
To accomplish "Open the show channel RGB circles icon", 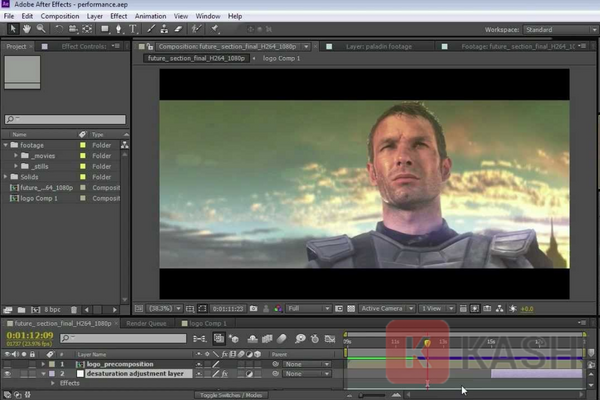I will click(x=278, y=309).
